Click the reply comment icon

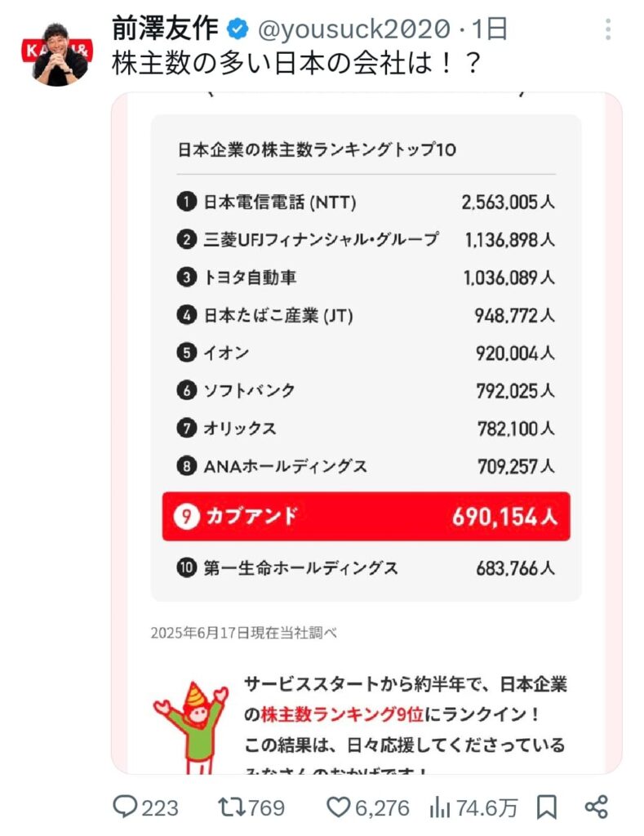click(125, 807)
